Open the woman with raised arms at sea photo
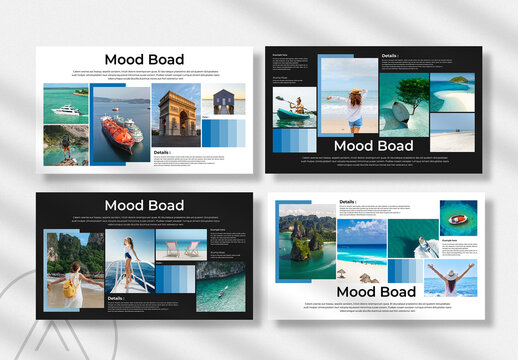518x360 pixels. click(451, 278)
